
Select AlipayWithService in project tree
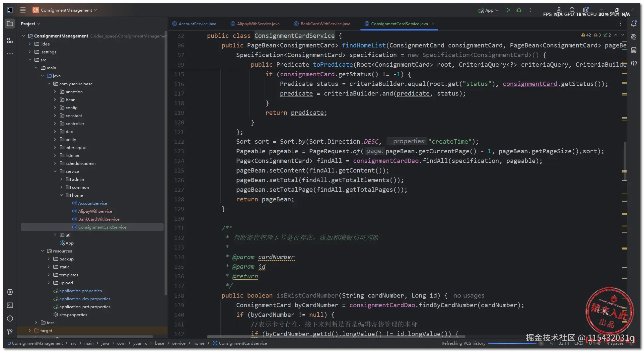coord(92,211)
